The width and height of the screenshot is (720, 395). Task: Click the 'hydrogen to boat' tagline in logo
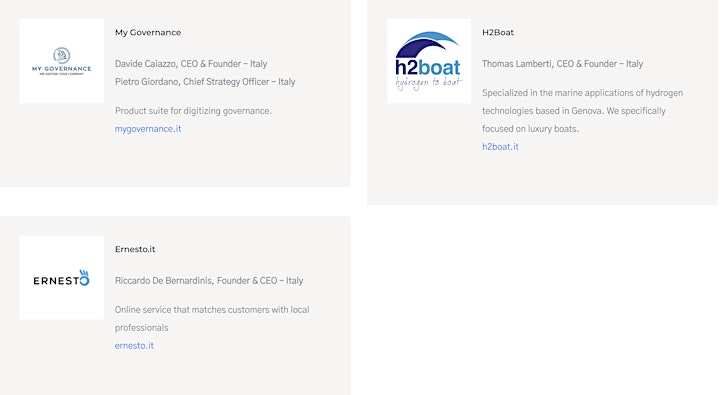pos(428,83)
